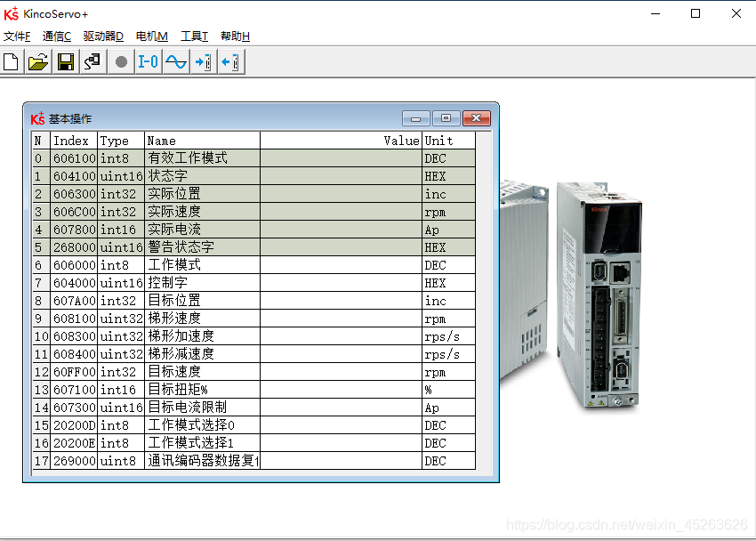Image resolution: width=756 pixels, height=541 pixels.
Task: Click the Value cell for 梯形加速度
Action: point(341,336)
